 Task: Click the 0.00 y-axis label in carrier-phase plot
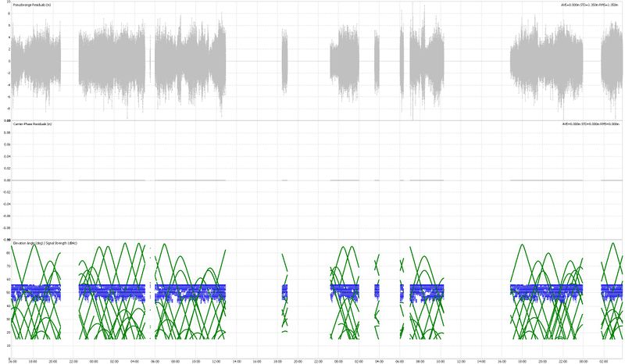tap(7, 180)
